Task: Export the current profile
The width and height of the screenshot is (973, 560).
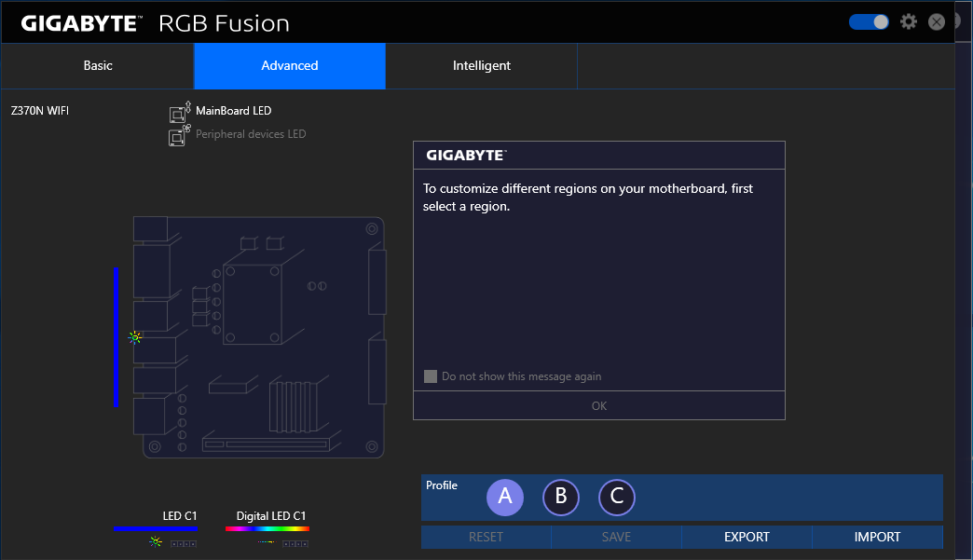Action: click(x=747, y=537)
